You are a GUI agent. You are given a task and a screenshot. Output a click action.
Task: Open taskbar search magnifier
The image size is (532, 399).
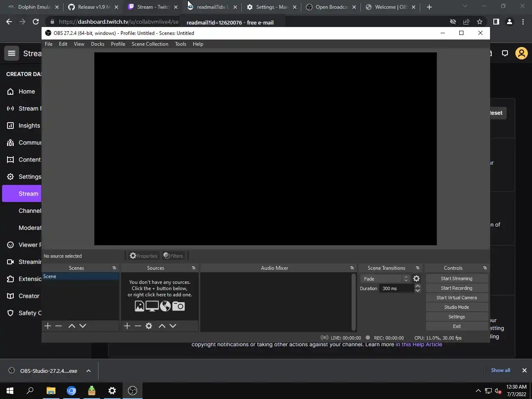(30, 391)
